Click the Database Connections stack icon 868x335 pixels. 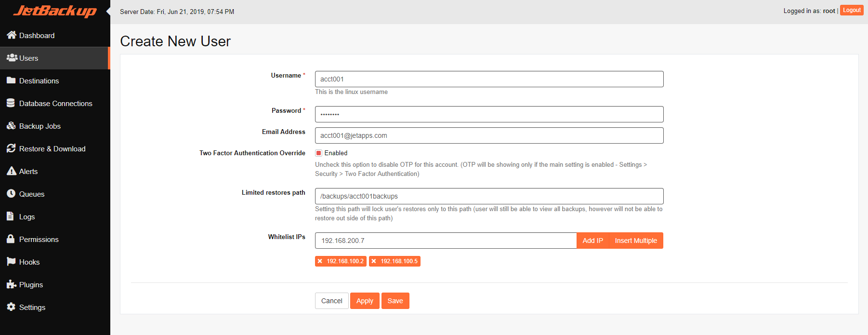tap(11, 103)
